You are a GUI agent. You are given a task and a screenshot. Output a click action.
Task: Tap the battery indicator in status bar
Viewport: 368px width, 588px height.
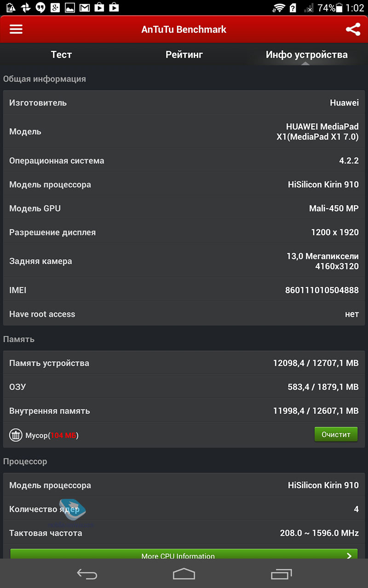click(x=339, y=8)
